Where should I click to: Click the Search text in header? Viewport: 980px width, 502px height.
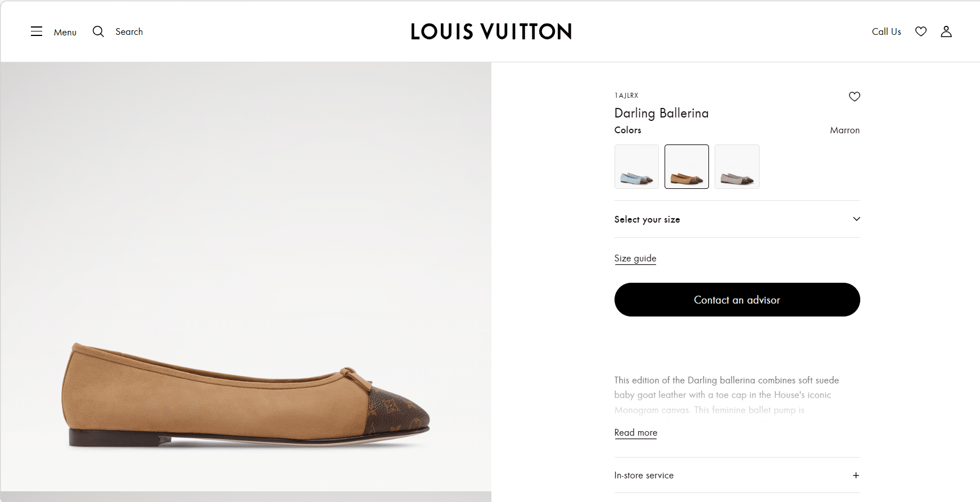(x=129, y=31)
